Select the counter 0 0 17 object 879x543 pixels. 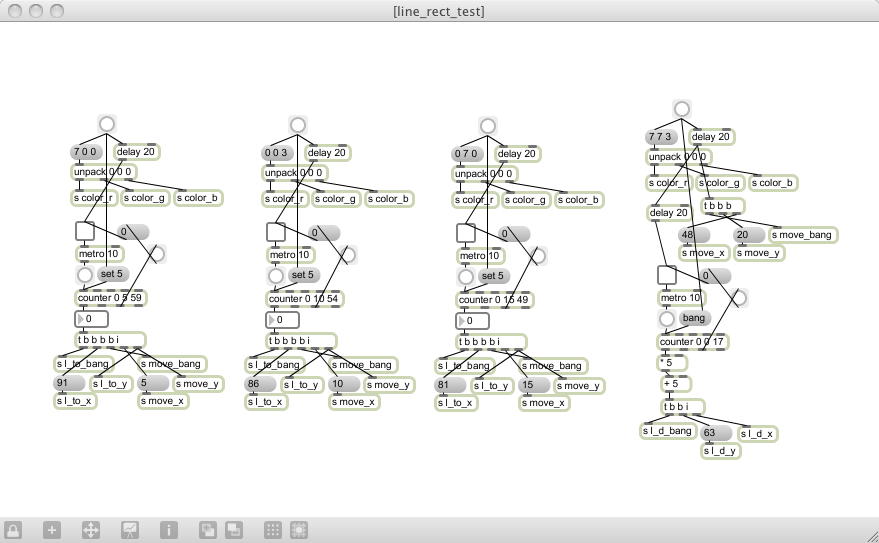point(692,341)
